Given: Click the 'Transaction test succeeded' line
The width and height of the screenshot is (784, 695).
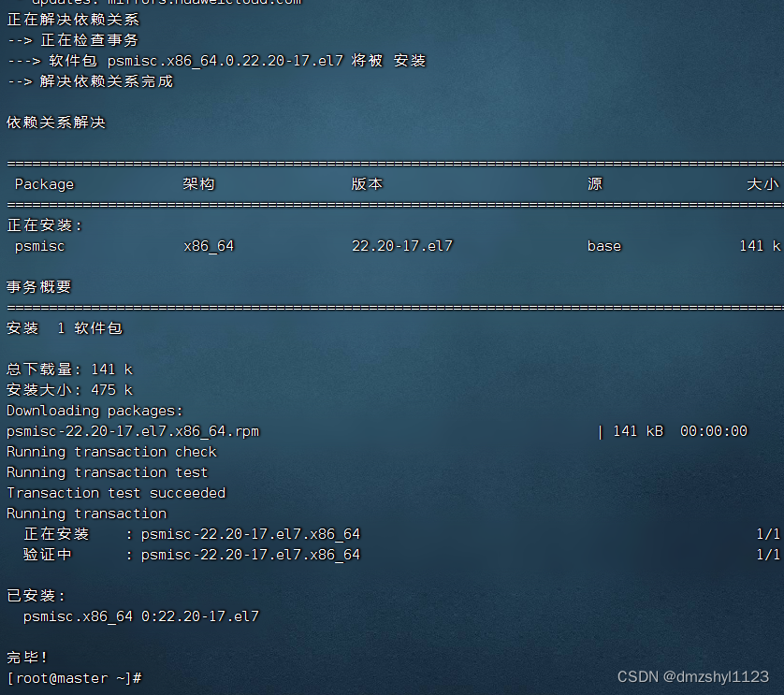Looking at the screenshot, I should (116, 493).
